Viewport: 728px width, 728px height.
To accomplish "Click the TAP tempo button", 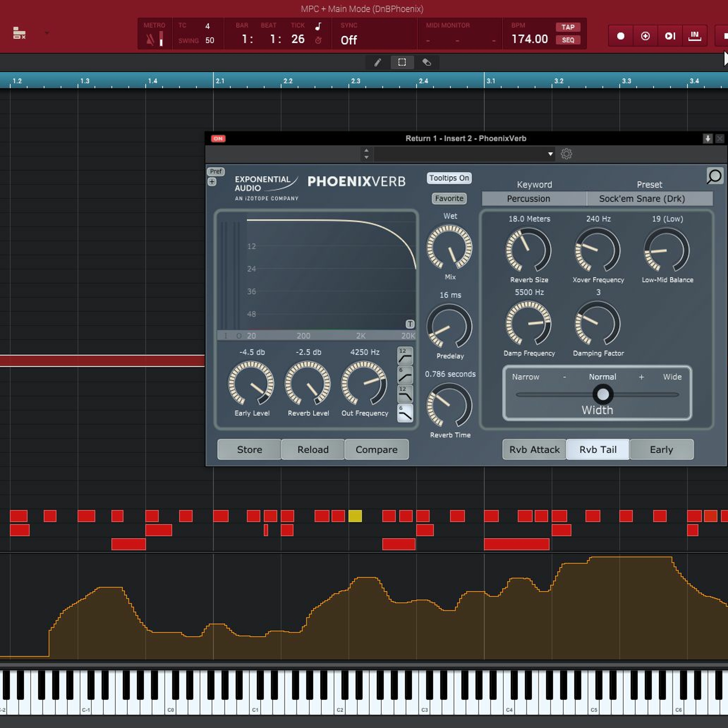I will 568,27.
